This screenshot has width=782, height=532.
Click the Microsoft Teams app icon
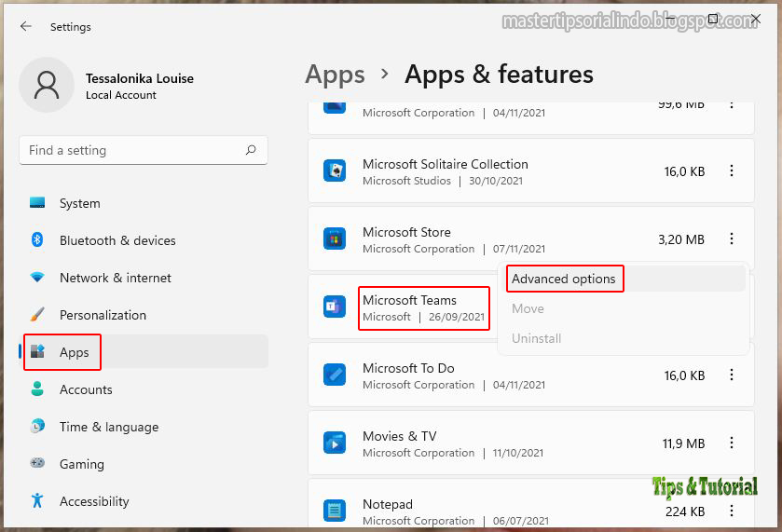tap(335, 307)
